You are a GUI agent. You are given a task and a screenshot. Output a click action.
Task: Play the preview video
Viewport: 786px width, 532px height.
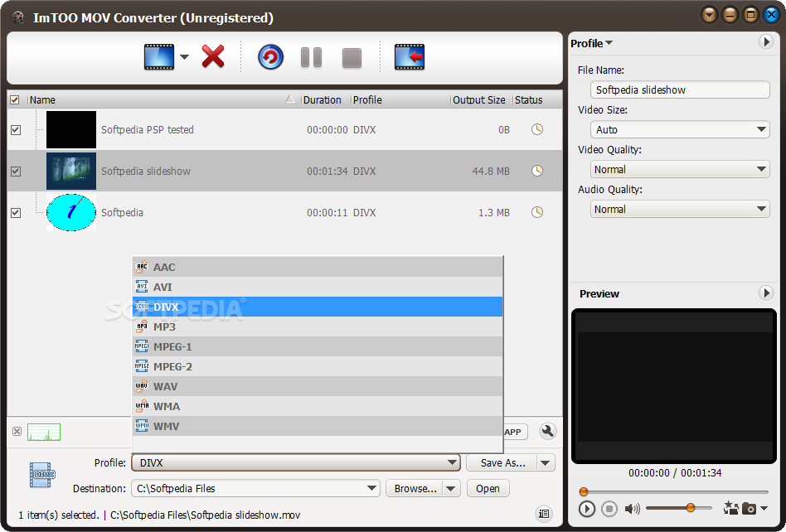coord(586,509)
